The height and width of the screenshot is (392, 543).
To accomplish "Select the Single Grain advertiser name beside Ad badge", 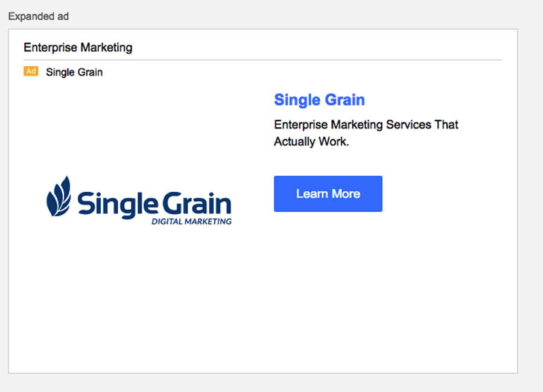I will point(74,72).
